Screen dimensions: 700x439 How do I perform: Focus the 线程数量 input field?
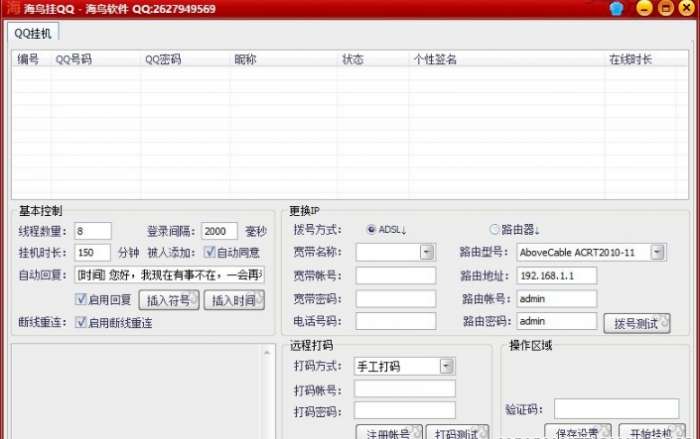(x=92, y=231)
